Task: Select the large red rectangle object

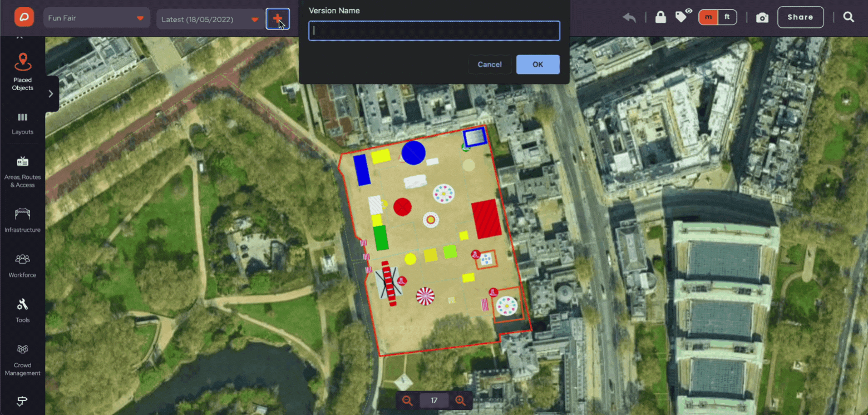Action: click(486, 219)
